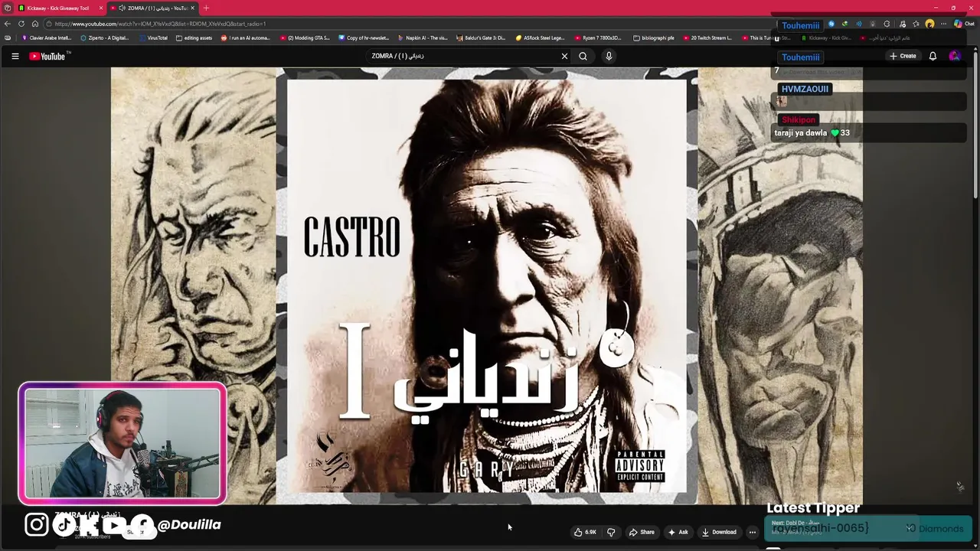
Task: Open the bookmark icon left of Clavier Arabe
Action: pyautogui.click(x=8, y=37)
